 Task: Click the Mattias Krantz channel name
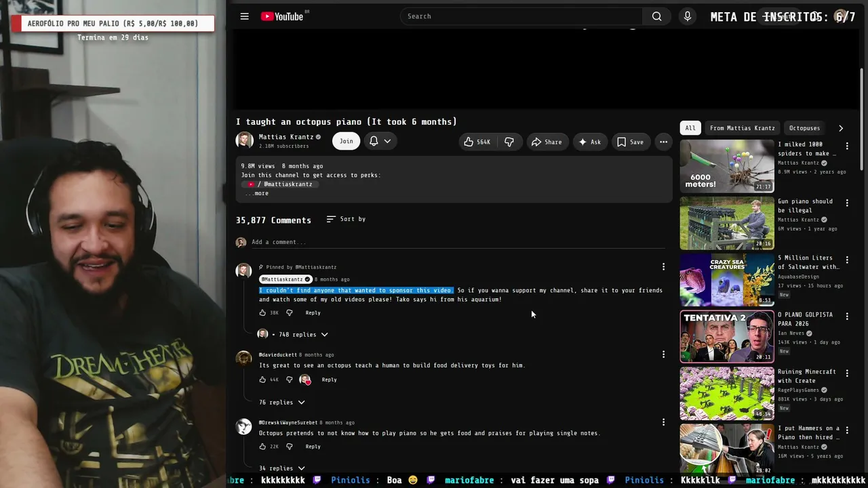286,137
